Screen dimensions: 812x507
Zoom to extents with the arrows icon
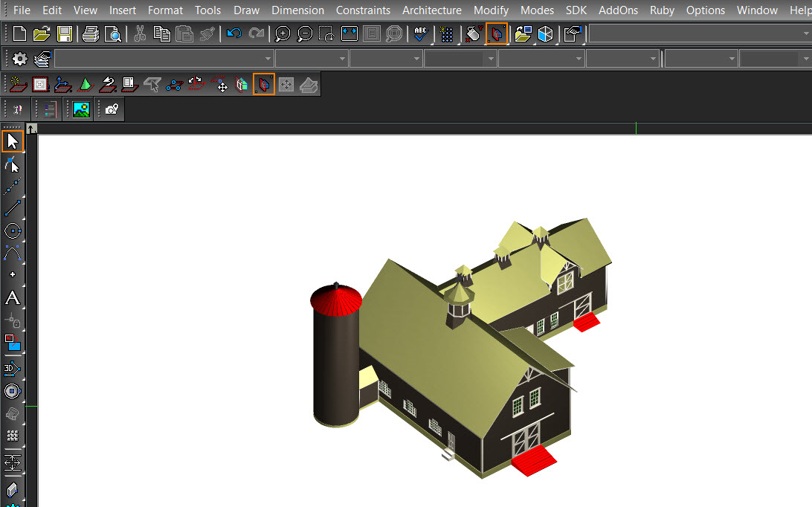(349, 34)
